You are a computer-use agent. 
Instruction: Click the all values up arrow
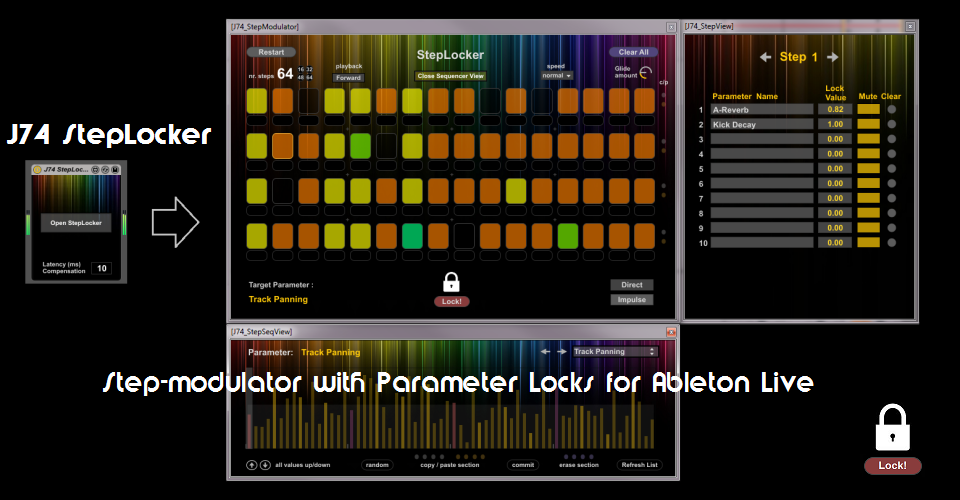[x=252, y=465]
